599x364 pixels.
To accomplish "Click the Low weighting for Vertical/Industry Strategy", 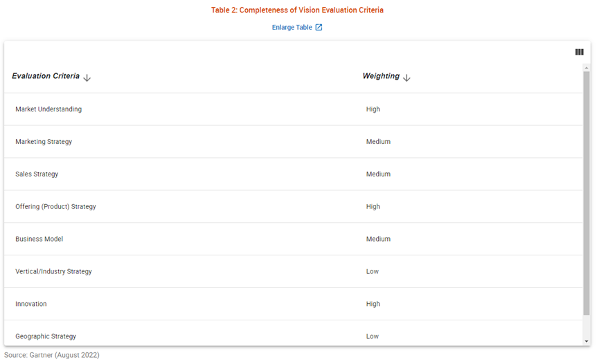I will 372,271.
